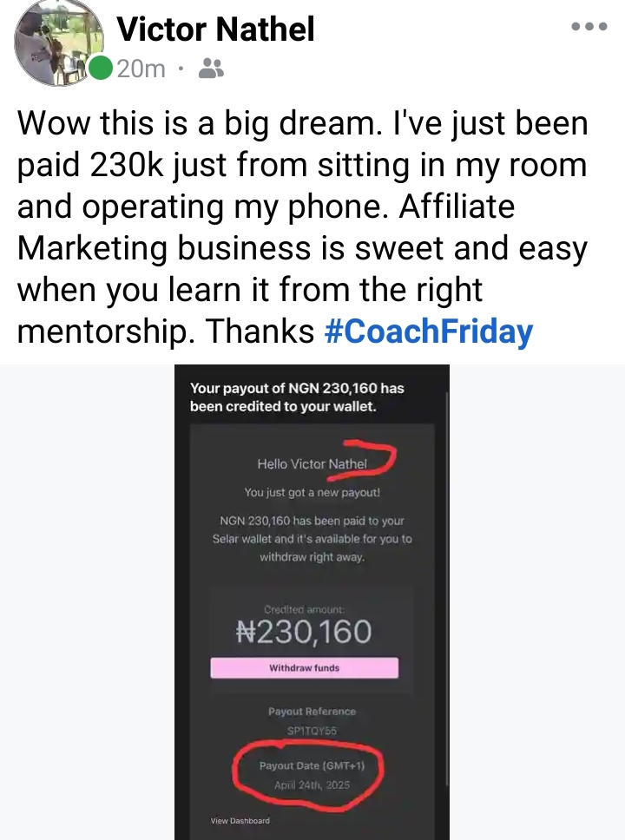Click the View Dashboard link
The image size is (625, 840).
(240, 821)
